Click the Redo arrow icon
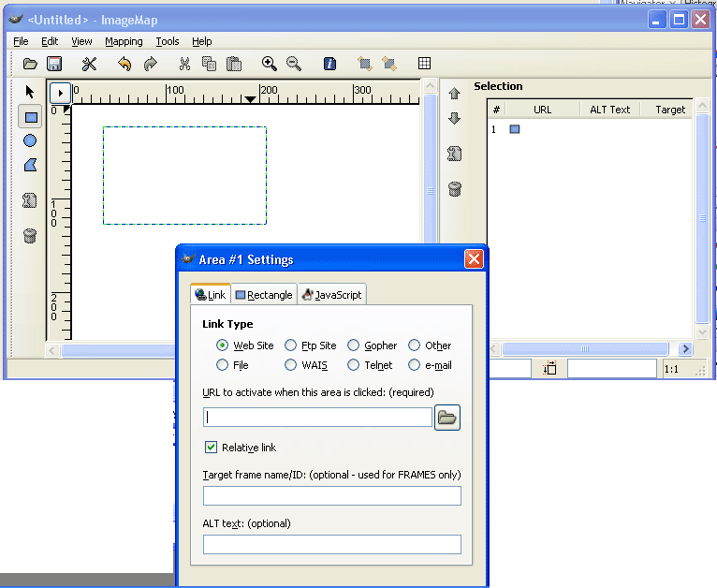Image resolution: width=717 pixels, height=588 pixels. coord(150,64)
